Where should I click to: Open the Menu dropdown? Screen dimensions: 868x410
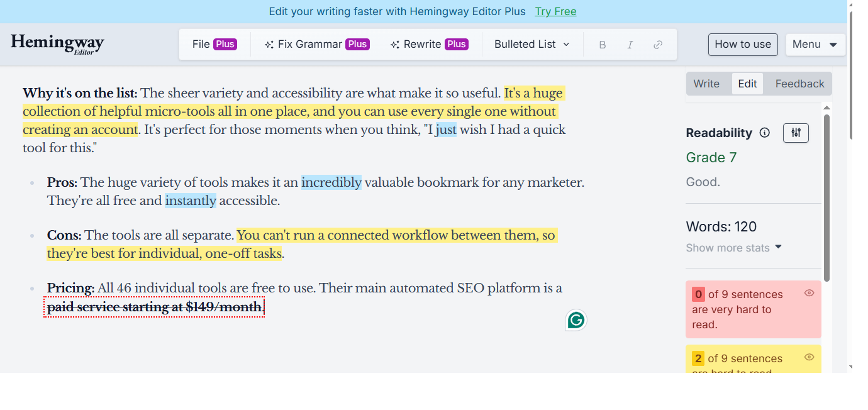point(815,45)
